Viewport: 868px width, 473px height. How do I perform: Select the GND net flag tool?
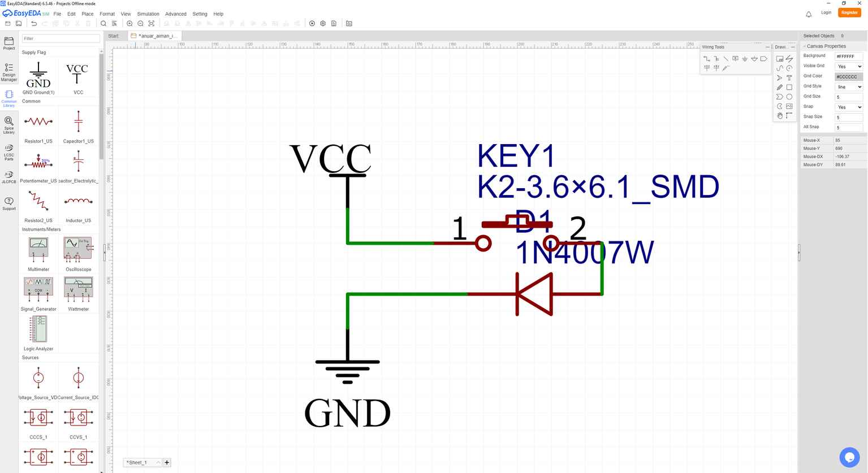[745, 59]
